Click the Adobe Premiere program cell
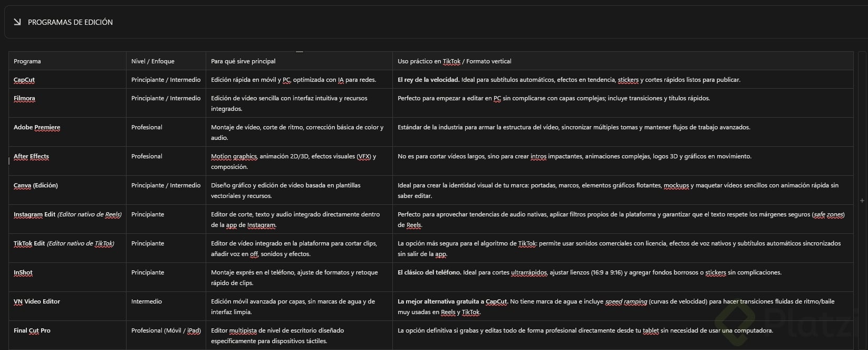This screenshot has height=350, width=868. pyautogui.click(x=67, y=132)
